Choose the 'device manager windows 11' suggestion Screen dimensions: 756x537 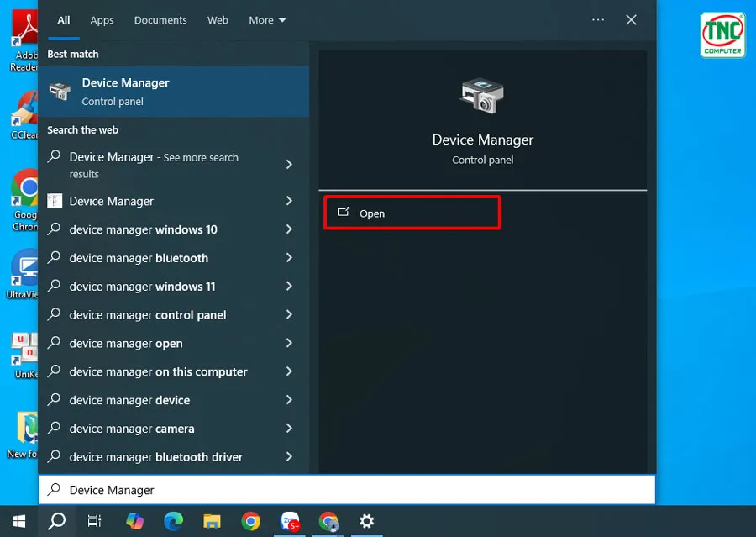[x=142, y=287]
